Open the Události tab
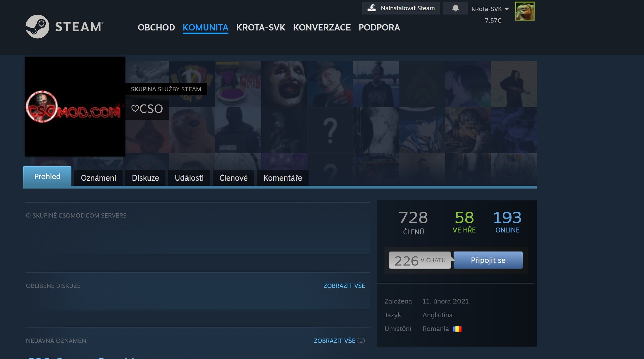Image resolution: width=644 pixels, height=359 pixels. click(x=189, y=178)
